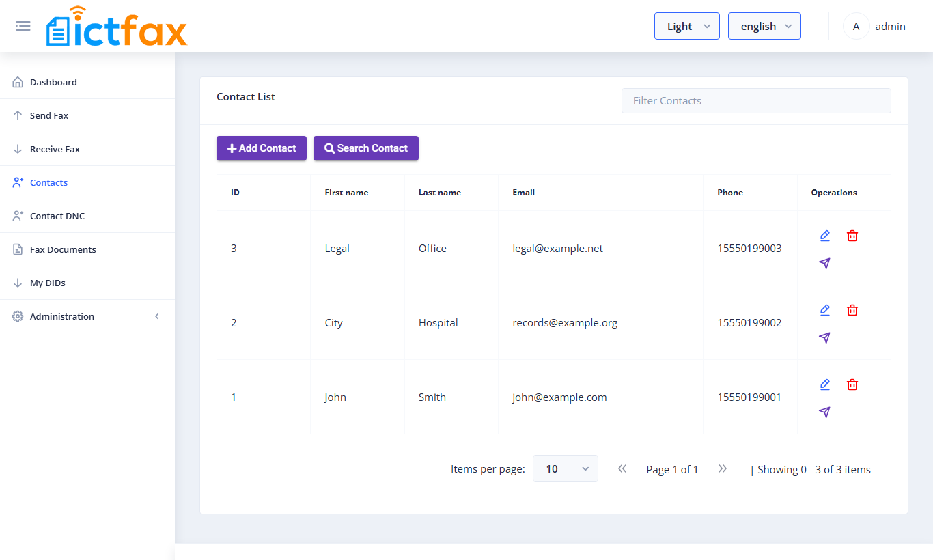This screenshot has height=560, width=933.
Task: Expand the Administration menu
Action: click(x=87, y=316)
